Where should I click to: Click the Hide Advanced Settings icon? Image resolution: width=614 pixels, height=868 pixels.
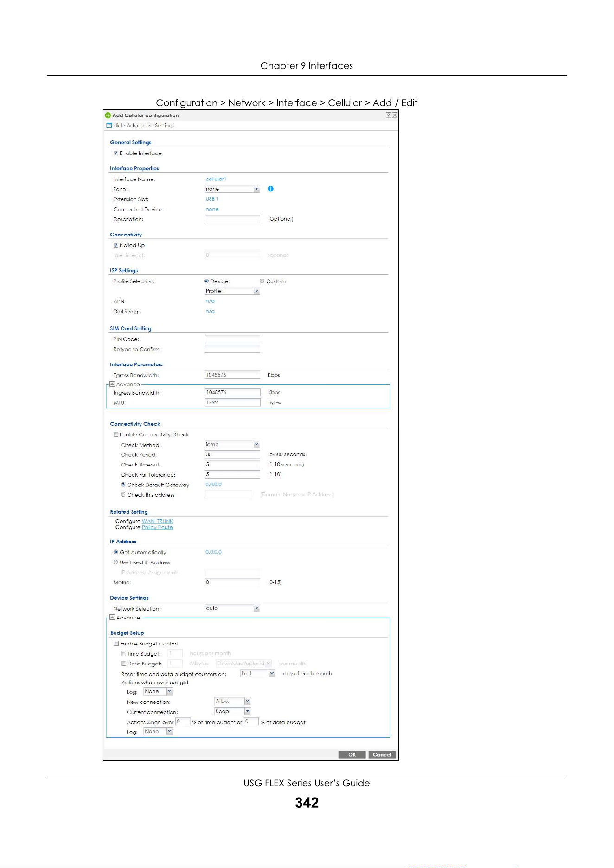point(109,125)
